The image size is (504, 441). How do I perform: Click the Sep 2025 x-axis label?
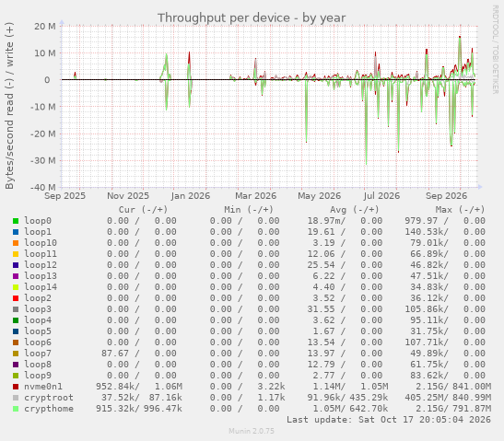[x=64, y=196]
